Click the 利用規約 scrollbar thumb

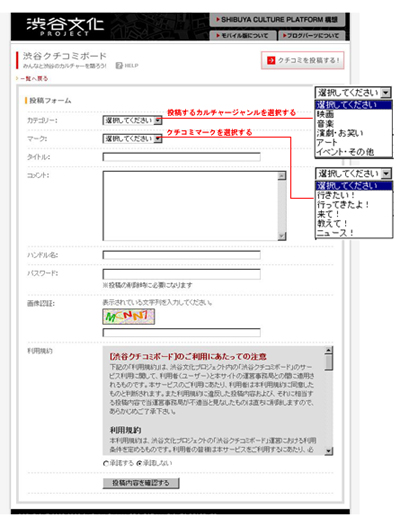pos(329,362)
